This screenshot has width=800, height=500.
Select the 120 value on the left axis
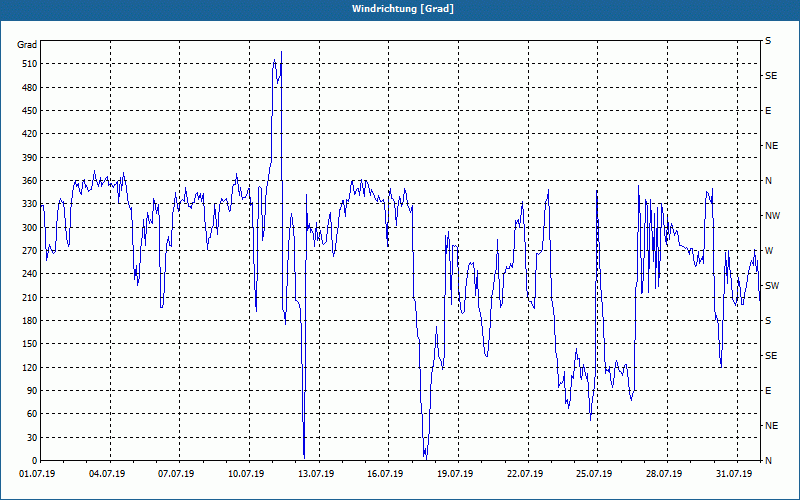click(x=30, y=367)
